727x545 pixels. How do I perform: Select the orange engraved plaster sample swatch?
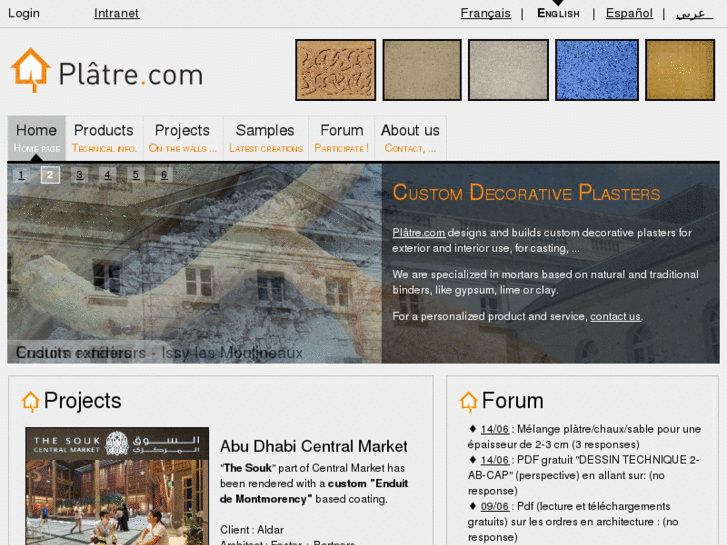pos(336,70)
